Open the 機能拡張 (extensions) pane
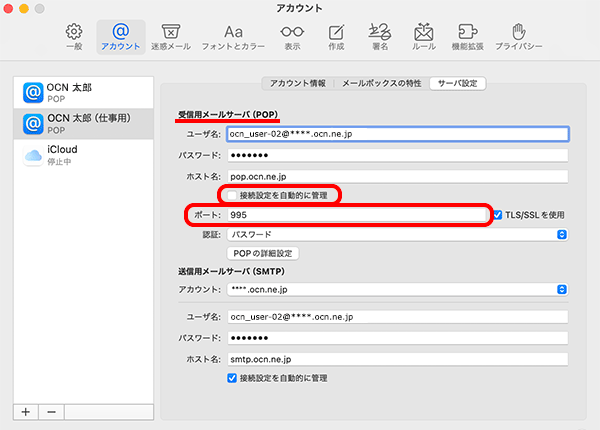 (x=468, y=37)
